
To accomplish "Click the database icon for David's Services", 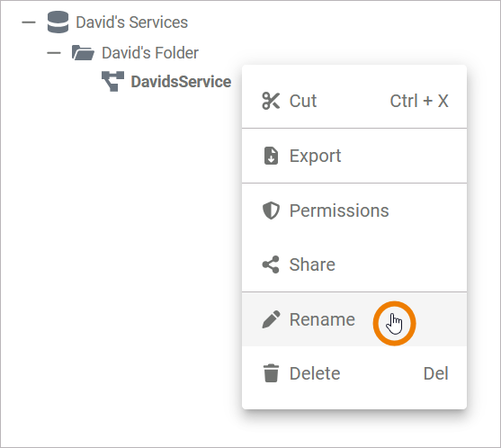I will click(x=58, y=22).
